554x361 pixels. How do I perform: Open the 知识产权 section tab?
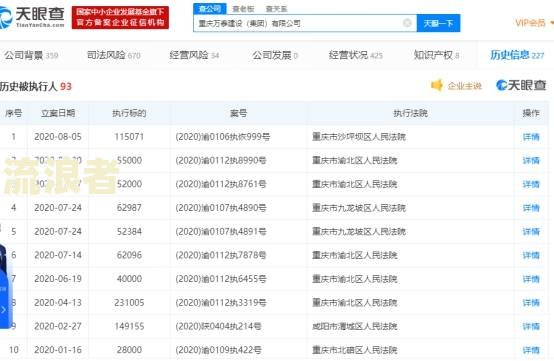click(436, 55)
